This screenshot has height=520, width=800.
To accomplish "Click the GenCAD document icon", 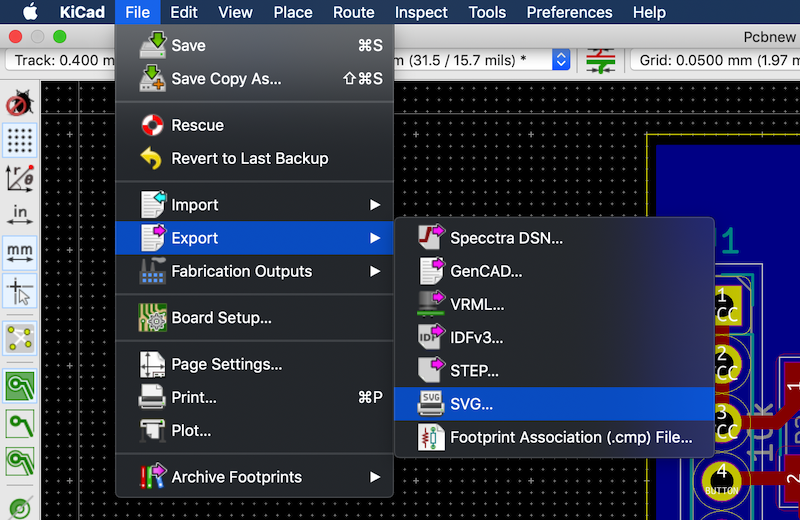I will tap(431, 271).
